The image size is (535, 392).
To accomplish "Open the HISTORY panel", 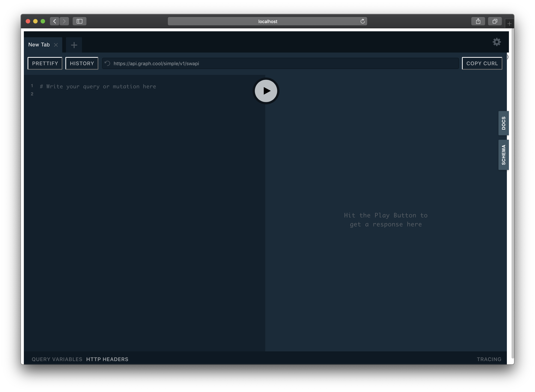I will (82, 63).
